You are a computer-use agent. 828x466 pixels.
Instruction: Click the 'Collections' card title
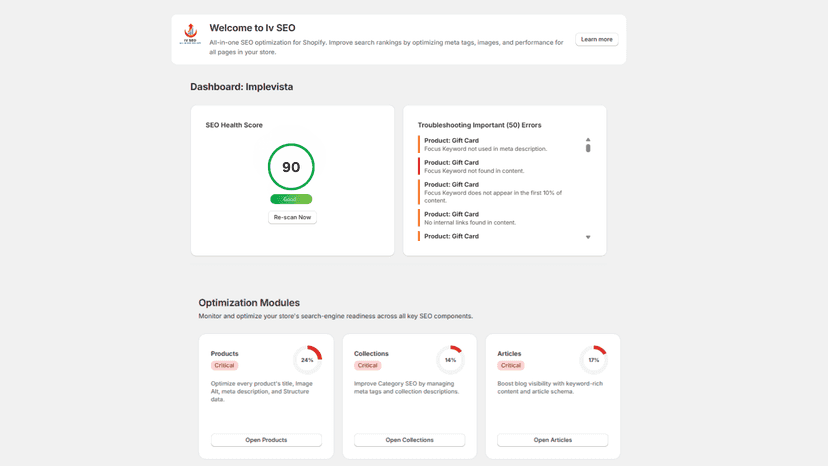tap(371, 353)
